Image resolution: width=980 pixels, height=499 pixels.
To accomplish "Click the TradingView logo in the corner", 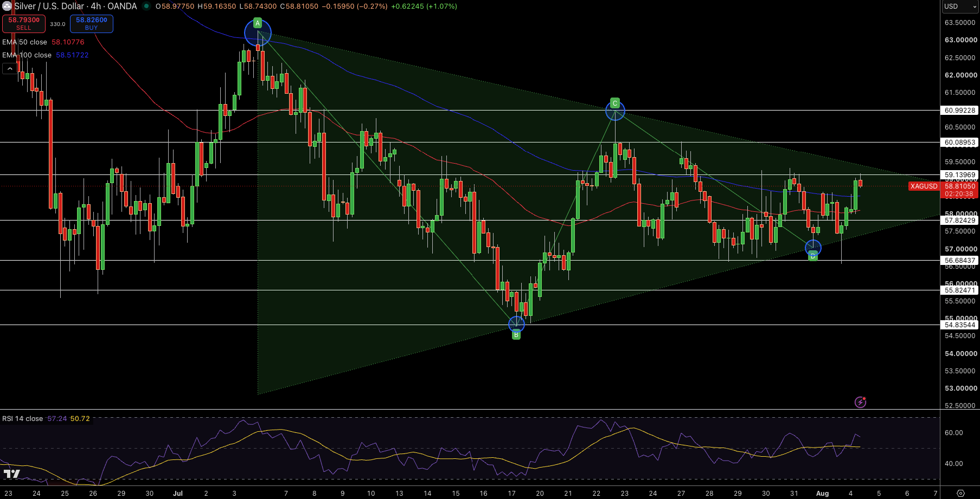I will point(11,474).
